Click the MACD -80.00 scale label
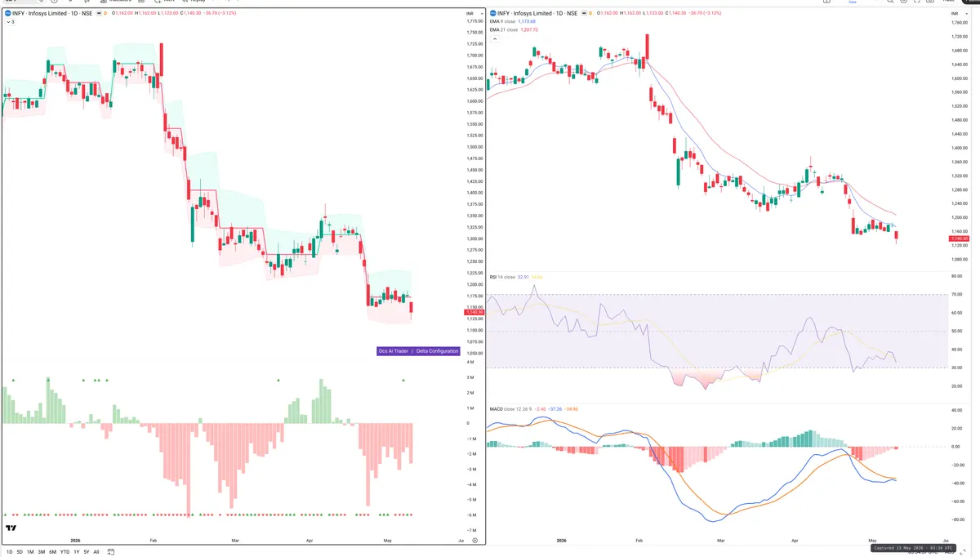This screenshot has width=980, height=557. (x=957, y=520)
